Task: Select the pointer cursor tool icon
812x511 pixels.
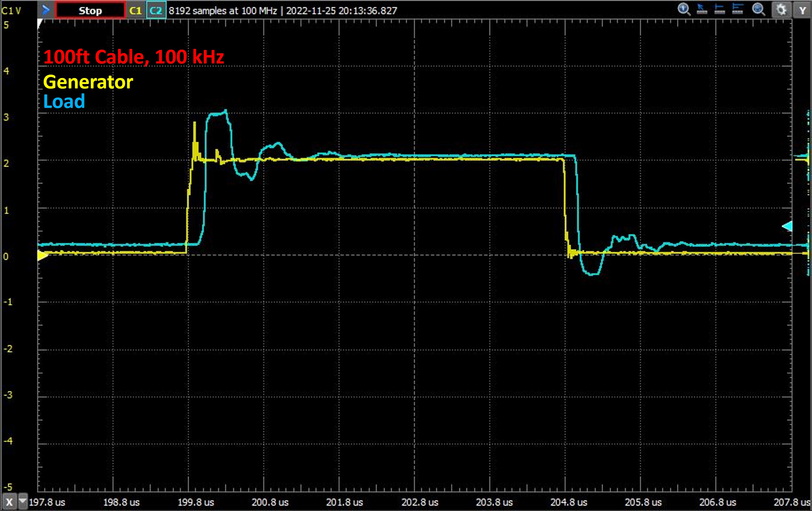Action: tap(702, 9)
